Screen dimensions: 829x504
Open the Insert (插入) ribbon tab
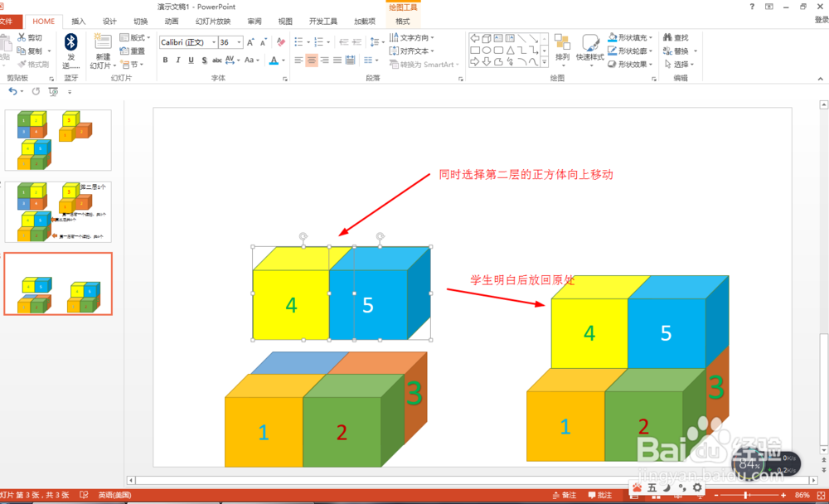[78, 22]
